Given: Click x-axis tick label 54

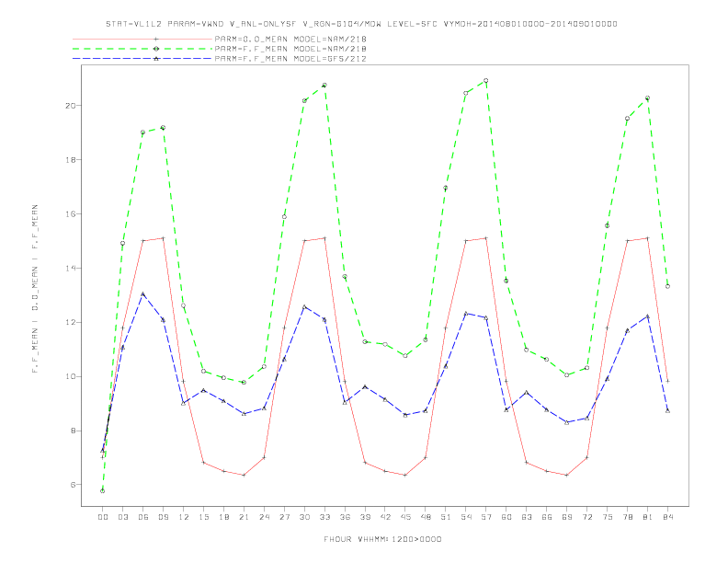Looking at the screenshot, I should point(466,517).
